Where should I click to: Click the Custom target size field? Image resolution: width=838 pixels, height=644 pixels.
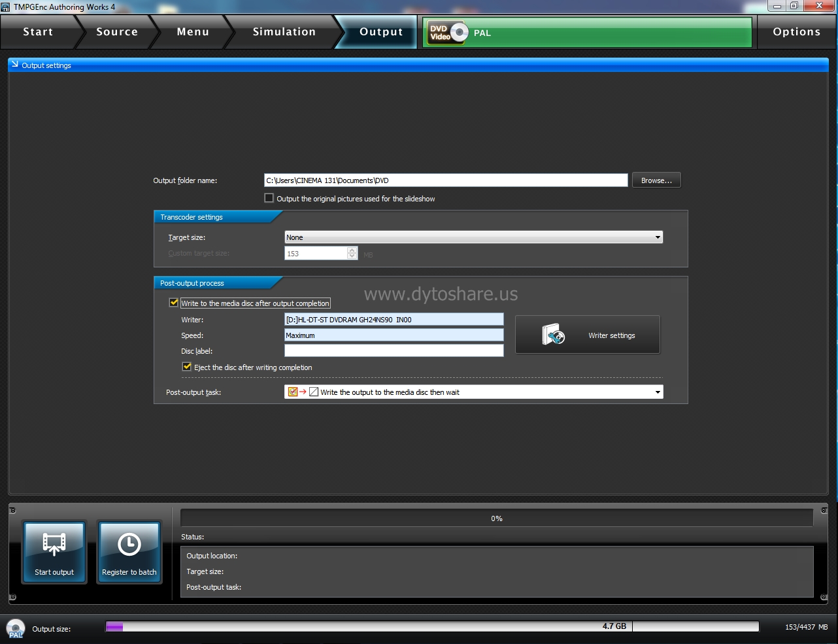pos(316,254)
